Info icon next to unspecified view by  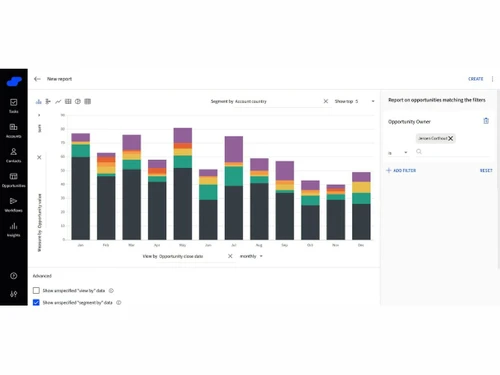(x=111, y=291)
